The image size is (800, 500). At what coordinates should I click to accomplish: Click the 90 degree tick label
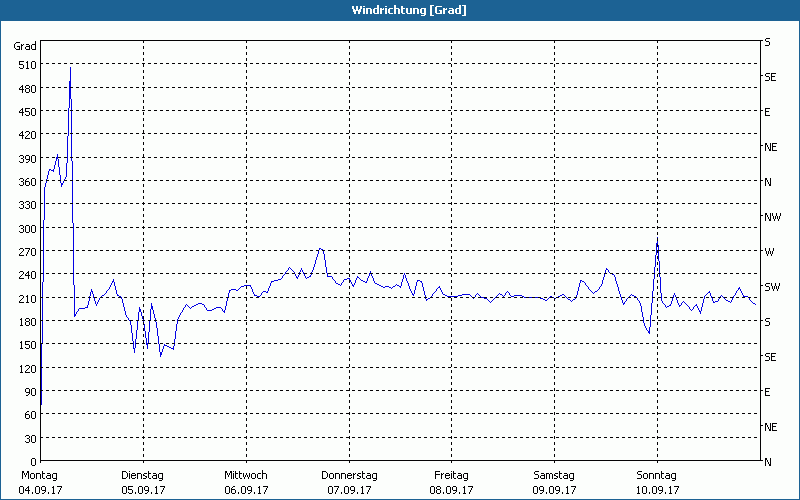pos(31,392)
